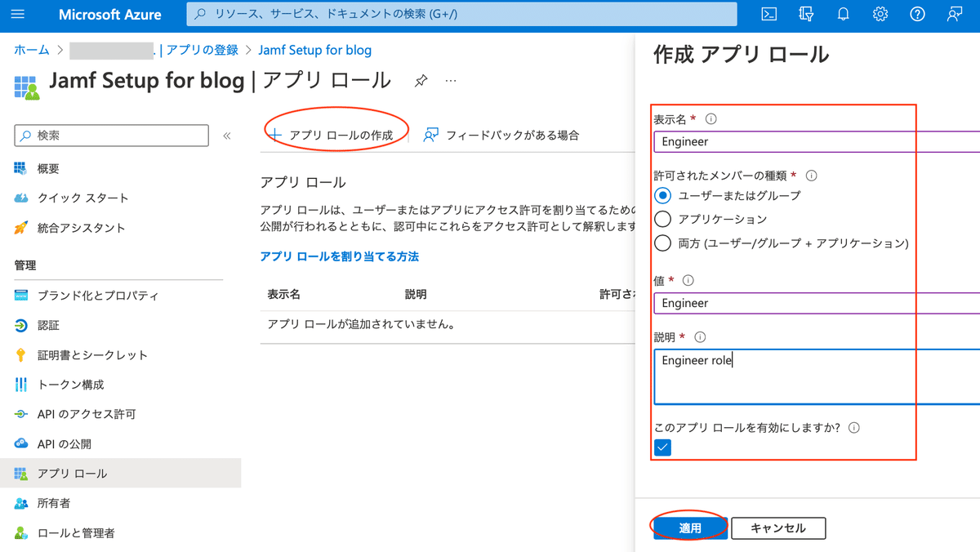
Task: Click the 管理 section heading in sidebar
Action: tap(25, 265)
